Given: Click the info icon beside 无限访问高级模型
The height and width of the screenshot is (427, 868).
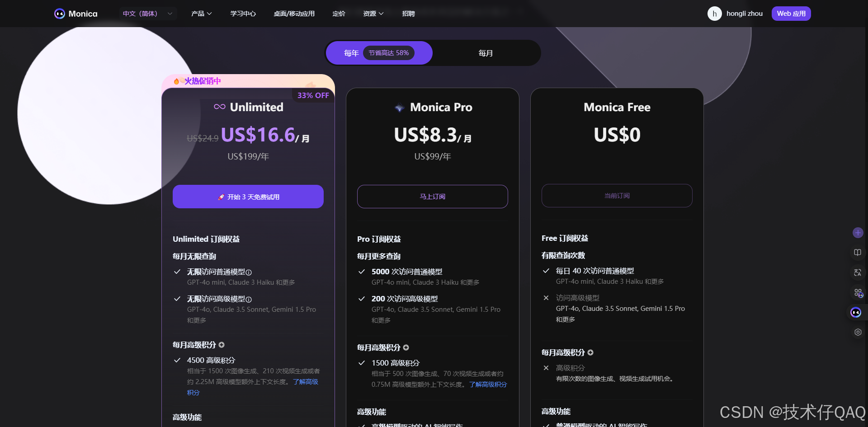Looking at the screenshot, I should [249, 299].
